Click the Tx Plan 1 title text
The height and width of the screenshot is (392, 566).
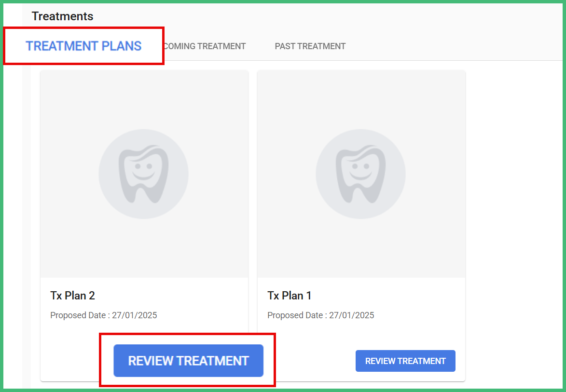pyautogui.click(x=290, y=296)
